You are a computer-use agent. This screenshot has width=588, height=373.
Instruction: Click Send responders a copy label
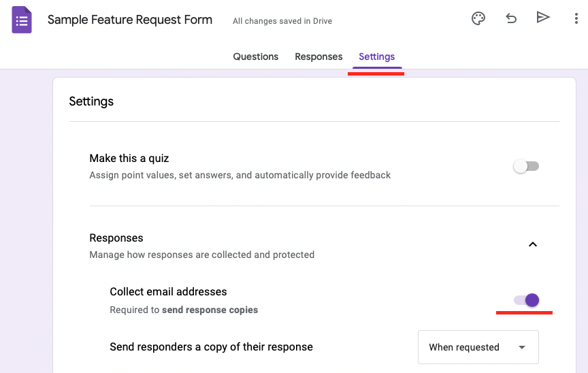211,347
